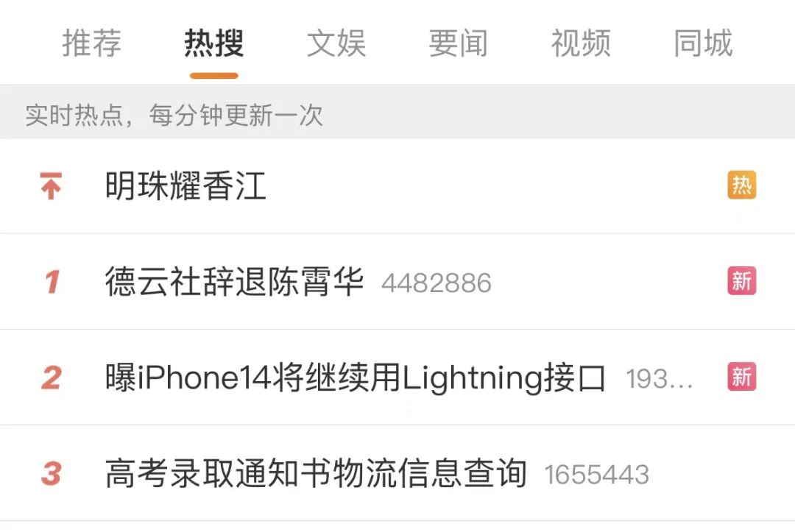This screenshot has height=532, width=795.
Task: Tap the 新 badge beside iPhone14 topic
Action: tap(742, 377)
